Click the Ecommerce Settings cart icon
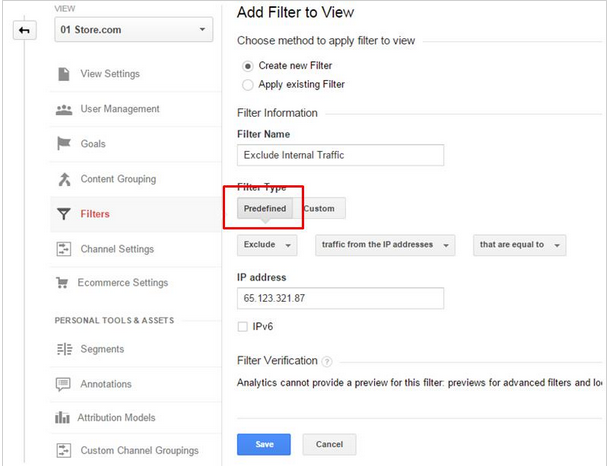This screenshot has width=608, height=466. point(62,283)
